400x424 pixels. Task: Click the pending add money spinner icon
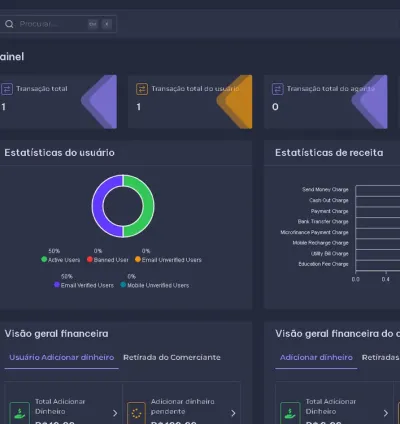coord(136,413)
